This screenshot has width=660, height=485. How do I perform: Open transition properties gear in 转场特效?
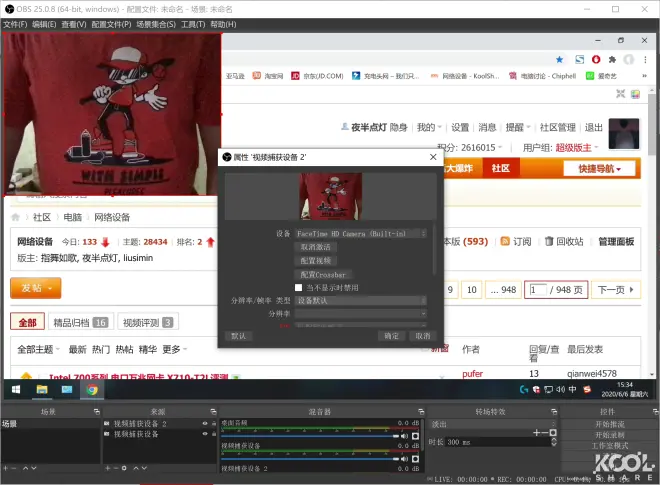[x=553, y=432]
